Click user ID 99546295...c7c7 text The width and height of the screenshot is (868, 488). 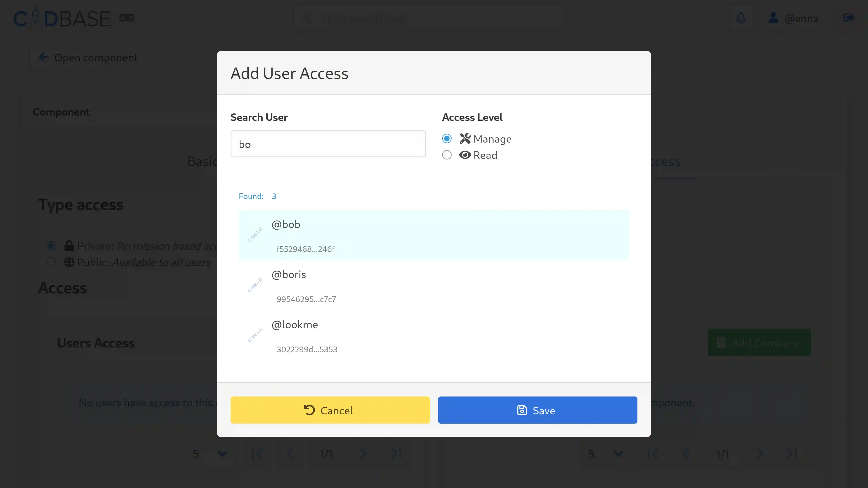click(306, 299)
